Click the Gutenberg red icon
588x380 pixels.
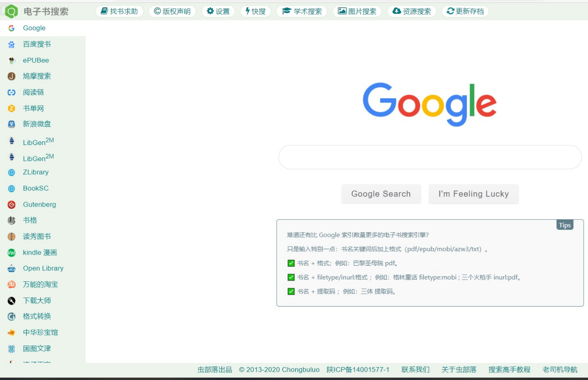pos(11,204)
